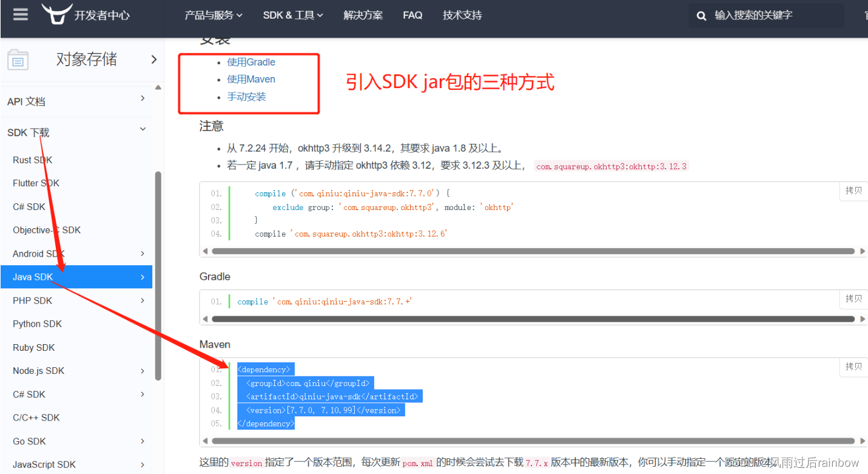Follow the 使用Gradle link
868x474 pixels.
(x=251, y=62)
